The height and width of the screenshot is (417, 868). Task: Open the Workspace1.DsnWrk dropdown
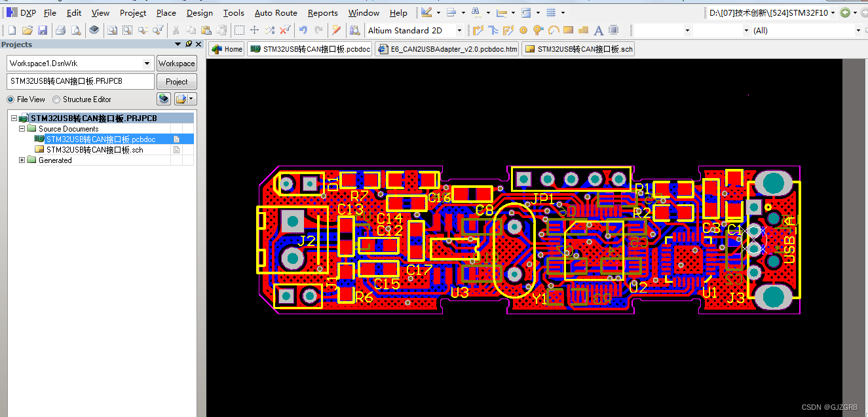pyautogui.click(x=148, y=63)
